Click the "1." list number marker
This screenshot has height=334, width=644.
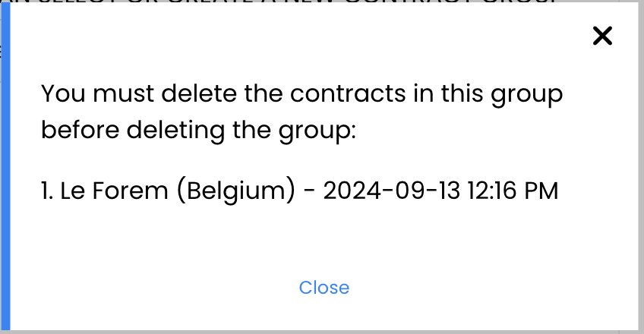pos(47,191)
